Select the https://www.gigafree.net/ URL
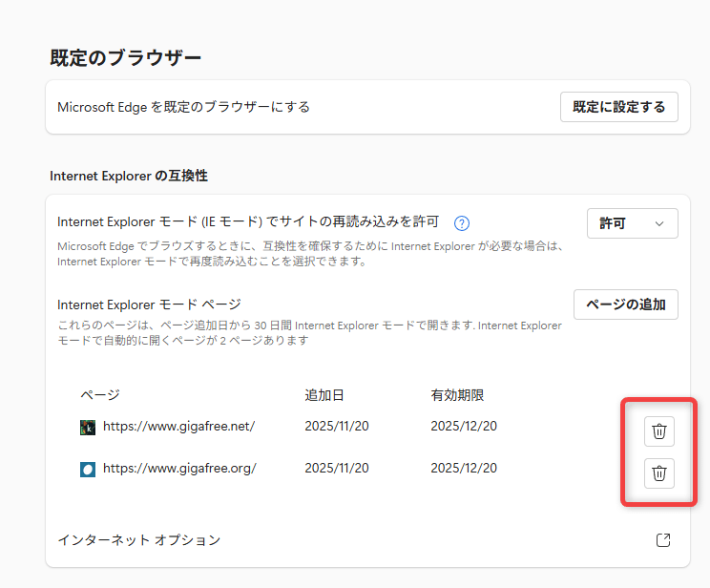The image size is (710, 588). tap(178, 427)
